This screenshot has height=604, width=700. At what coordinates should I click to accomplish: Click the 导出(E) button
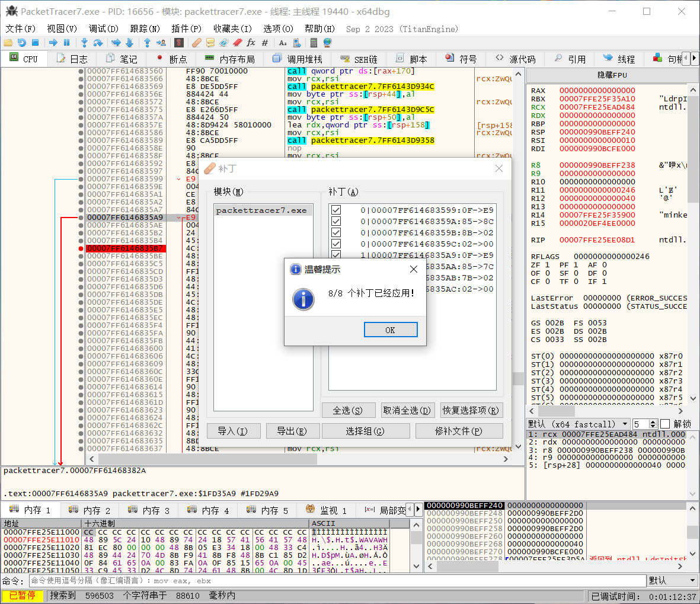tap(292, 431)
